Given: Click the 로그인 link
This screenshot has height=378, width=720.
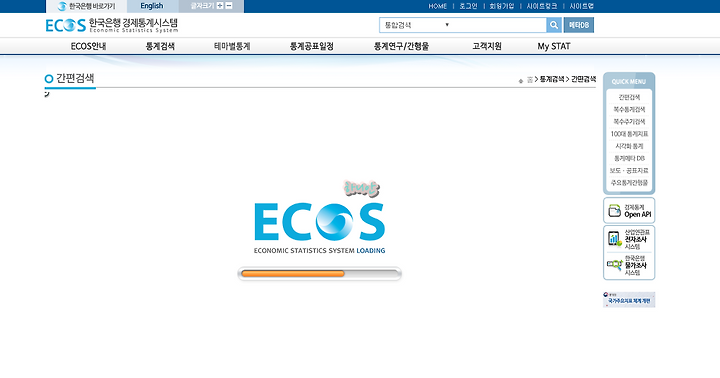Looking at the screenshot, I should (468, 6).
